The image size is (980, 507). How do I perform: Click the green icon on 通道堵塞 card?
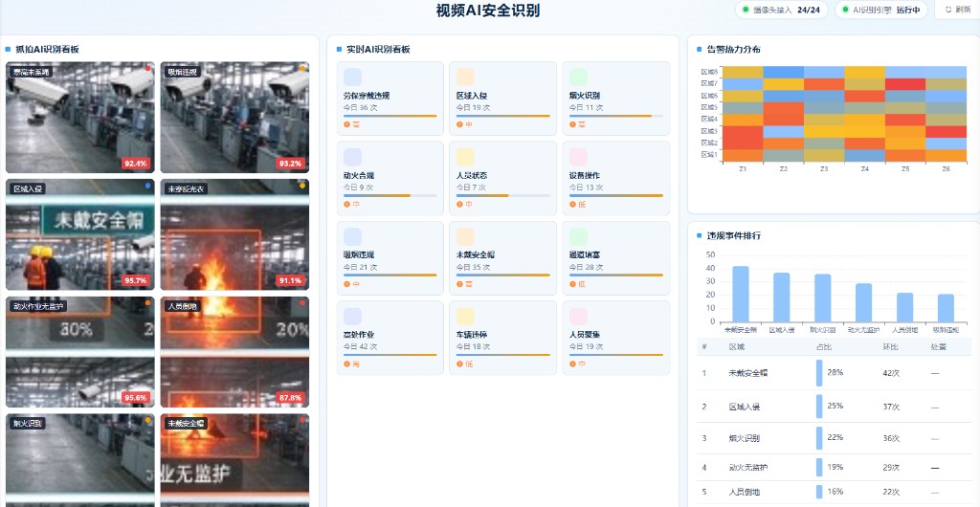(578, 236)
